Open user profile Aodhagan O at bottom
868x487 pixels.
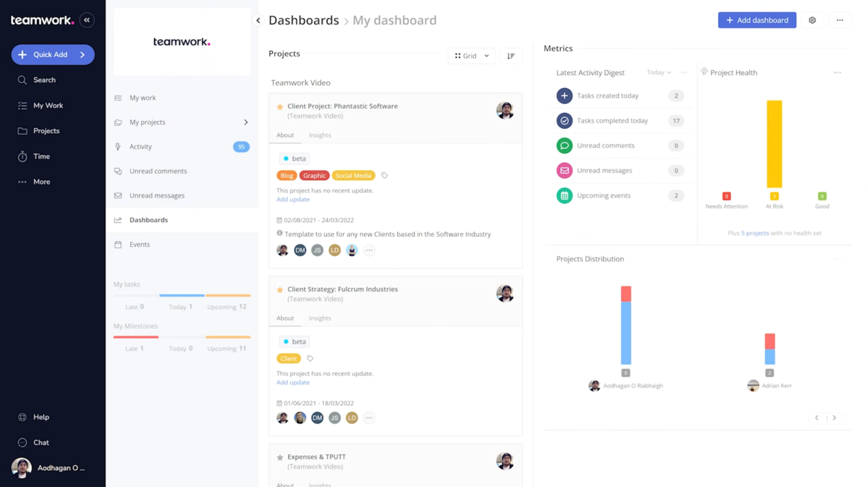click(x=49, y=468)
